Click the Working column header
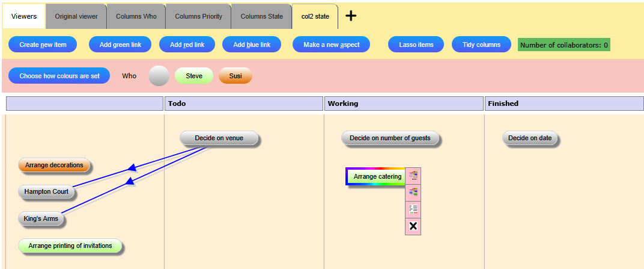Viewport: 644px width, 269px height. click(404, 104)
